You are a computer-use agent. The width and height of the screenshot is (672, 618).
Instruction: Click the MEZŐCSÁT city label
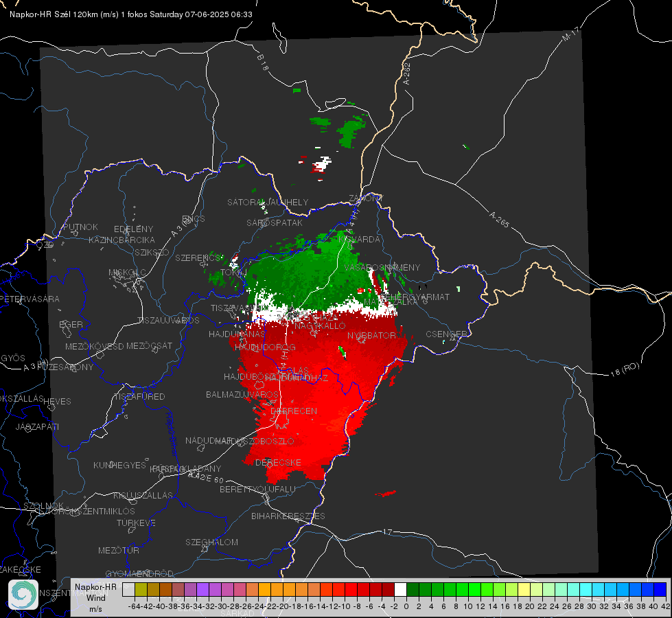click(x=149, y=345)
